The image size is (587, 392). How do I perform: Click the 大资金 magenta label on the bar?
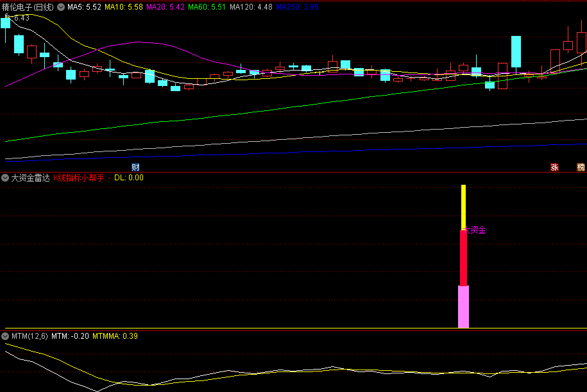pos(474,230)
